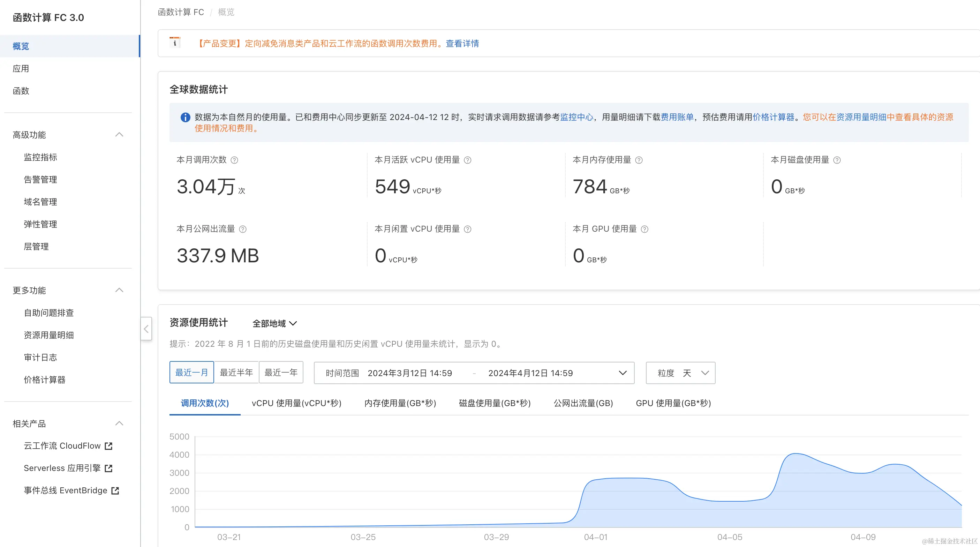Switch to the 磁盘使用量(GB*秒) tab

point(495,403)
